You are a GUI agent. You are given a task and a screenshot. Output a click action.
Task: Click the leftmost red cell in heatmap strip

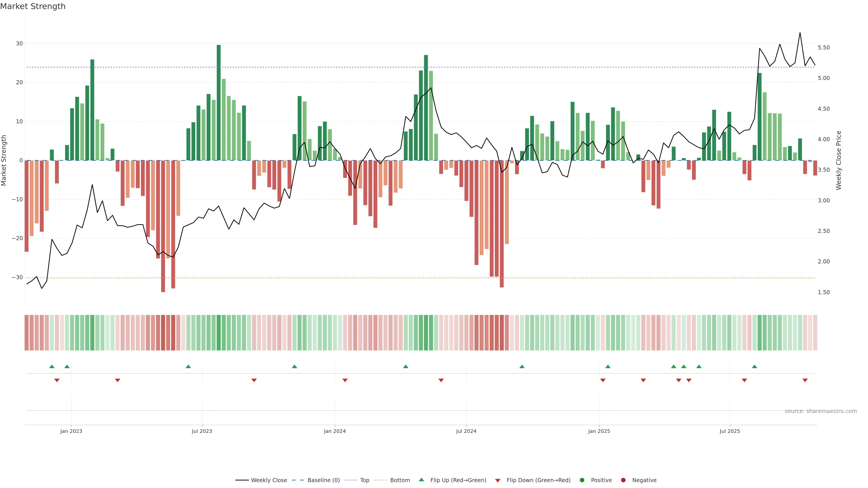(26, 332)
